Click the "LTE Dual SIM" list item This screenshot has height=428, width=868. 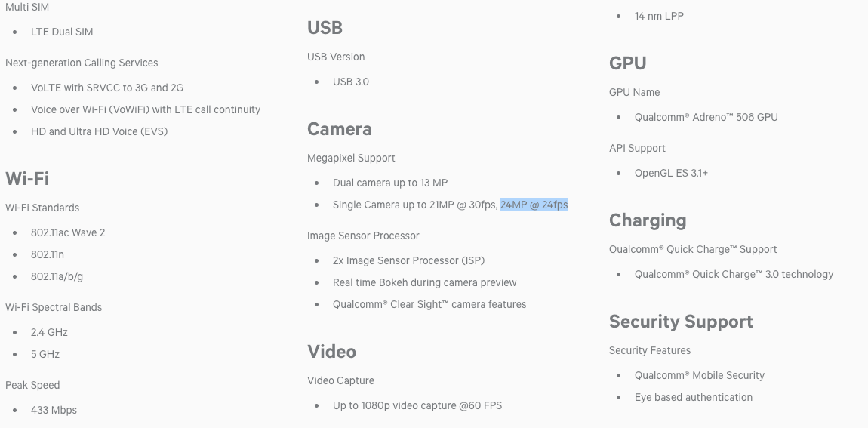62,32
